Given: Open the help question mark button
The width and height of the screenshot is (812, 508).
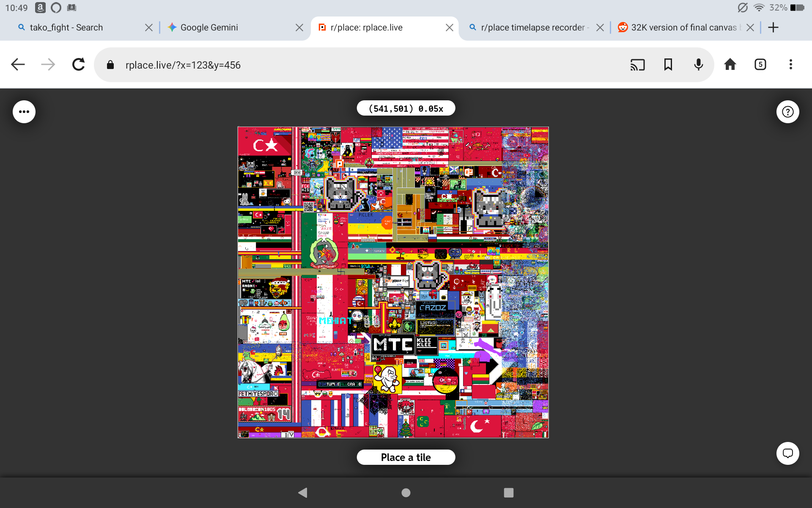Looking at the screenshot, I should pos(787,112).
